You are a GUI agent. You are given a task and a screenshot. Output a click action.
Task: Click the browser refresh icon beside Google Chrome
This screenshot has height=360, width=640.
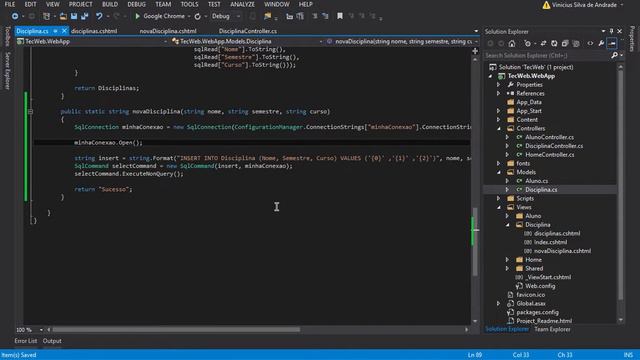(198, 16)
